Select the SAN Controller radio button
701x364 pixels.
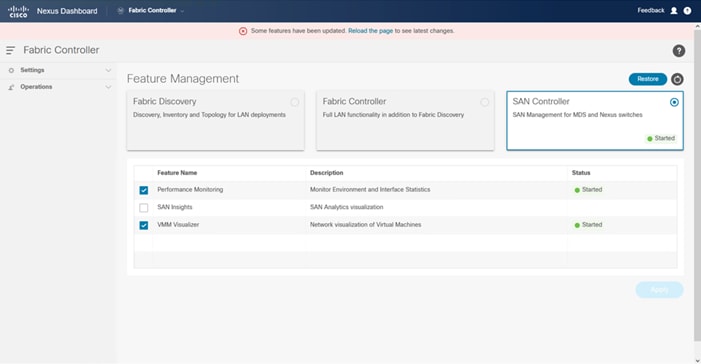pos(674,102)
